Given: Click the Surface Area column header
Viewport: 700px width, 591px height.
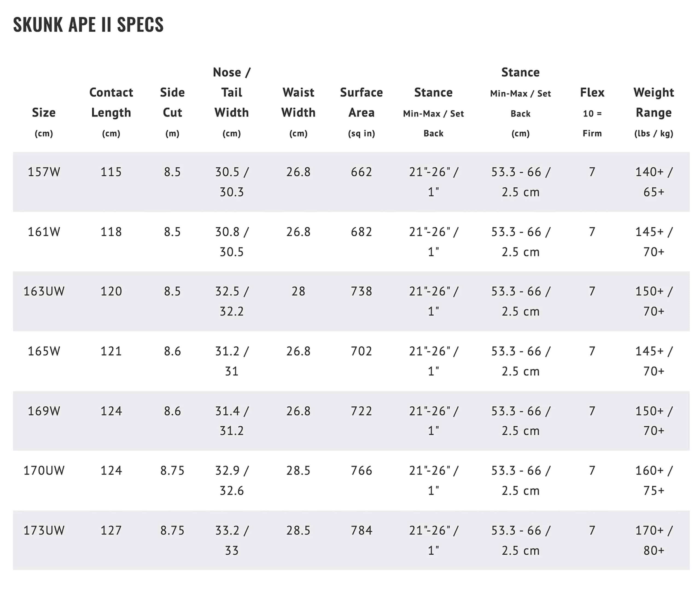Looking at the screenshot, I should pos(361,103).
